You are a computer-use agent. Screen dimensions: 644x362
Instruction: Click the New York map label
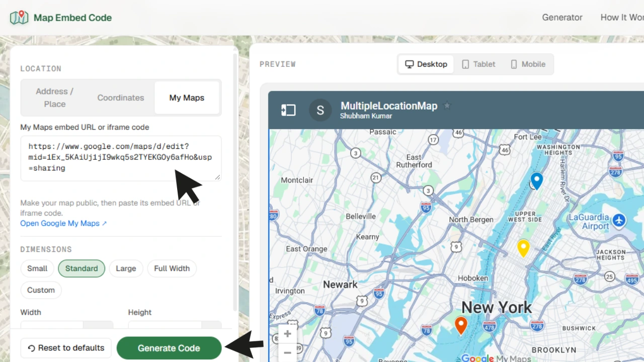click(497, 307)
